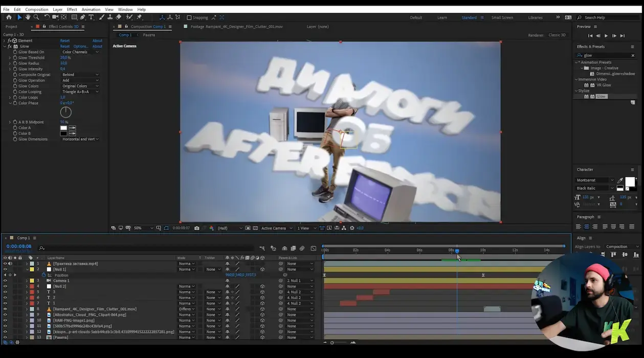Open the Glow Dimensions dropdown
The image size is (644, 358).
pyautogui.click(x=80, y=139)
